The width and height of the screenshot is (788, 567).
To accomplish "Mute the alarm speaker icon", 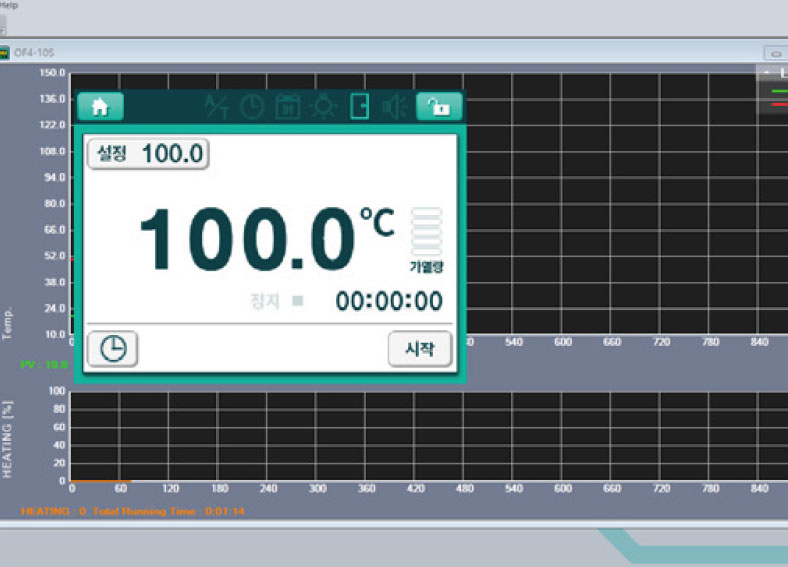I will click(x=393, y=106).
